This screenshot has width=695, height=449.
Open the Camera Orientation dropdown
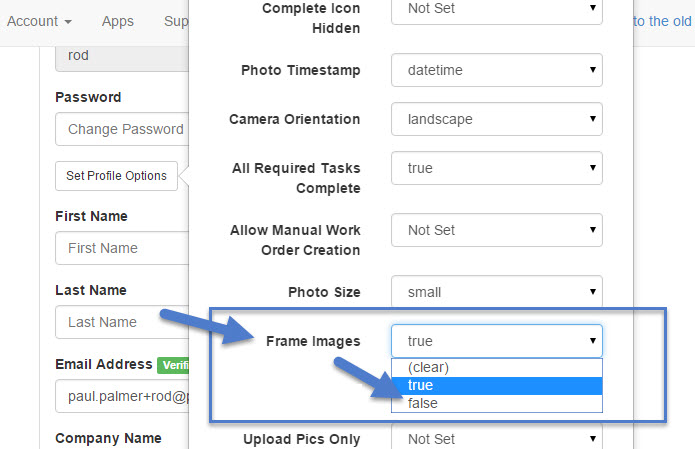(x=497, y=119)
